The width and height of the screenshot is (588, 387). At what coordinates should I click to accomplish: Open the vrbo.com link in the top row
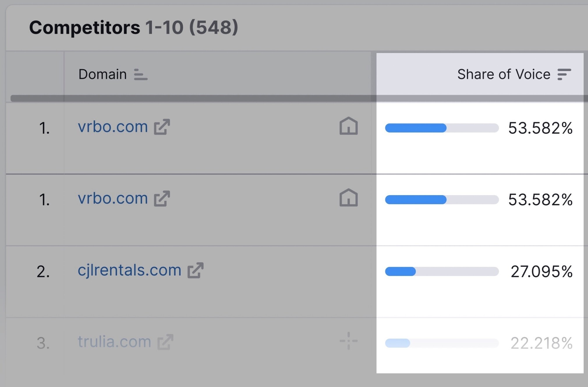click(113, 127)
